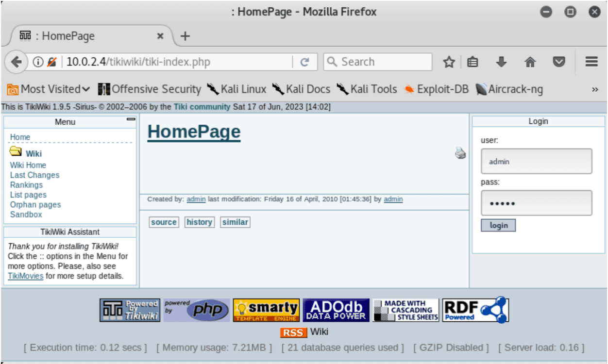
Task: Expand the bookmarks toolbar overflow chevron
Action: [595, 89]
